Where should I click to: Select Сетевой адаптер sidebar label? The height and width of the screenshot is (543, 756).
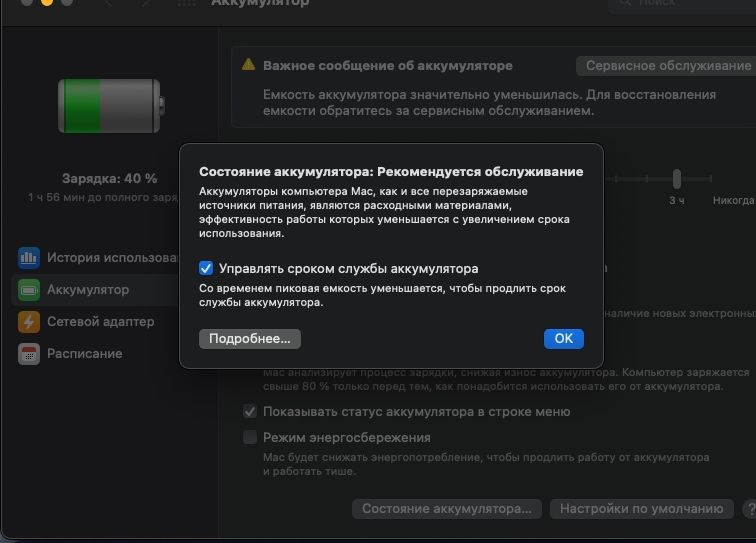(101, 322)
